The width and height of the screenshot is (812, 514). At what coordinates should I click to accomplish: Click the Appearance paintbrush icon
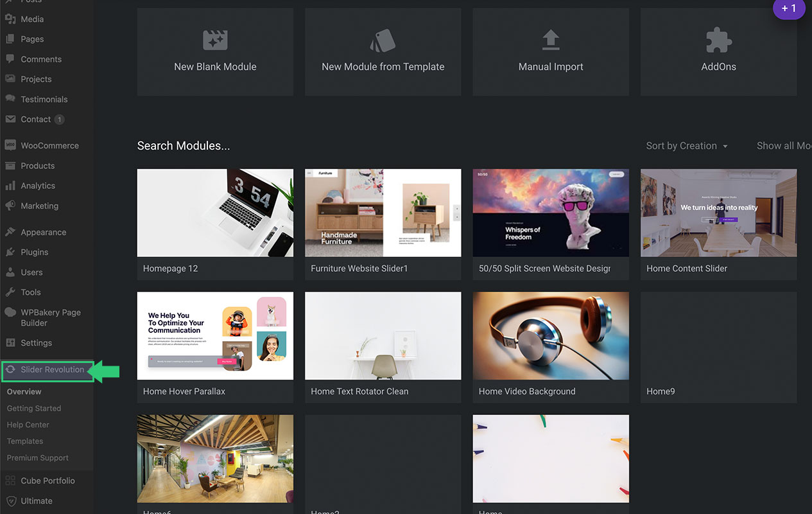pos(10,232)
